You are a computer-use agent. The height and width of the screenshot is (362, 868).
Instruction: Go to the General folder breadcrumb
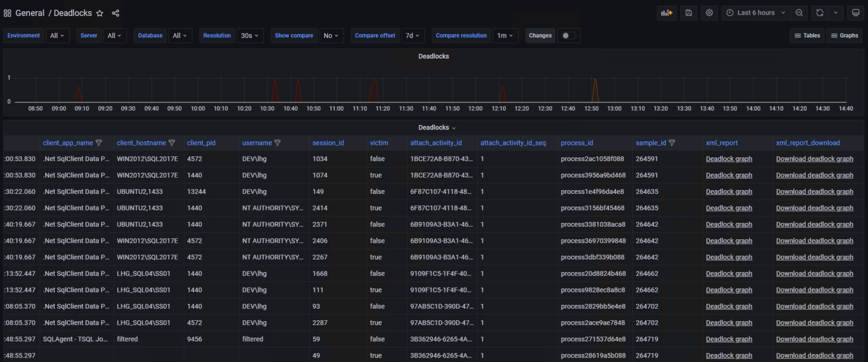coord(30,13)
